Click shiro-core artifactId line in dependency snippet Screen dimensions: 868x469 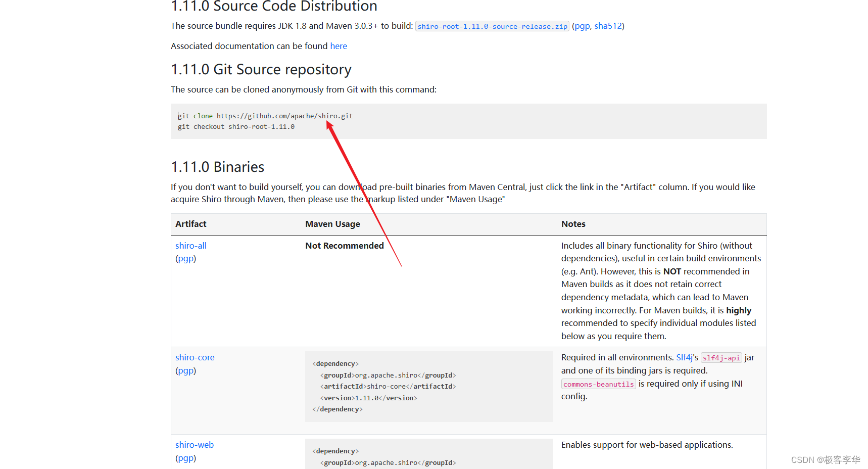[x=388, y=387]
